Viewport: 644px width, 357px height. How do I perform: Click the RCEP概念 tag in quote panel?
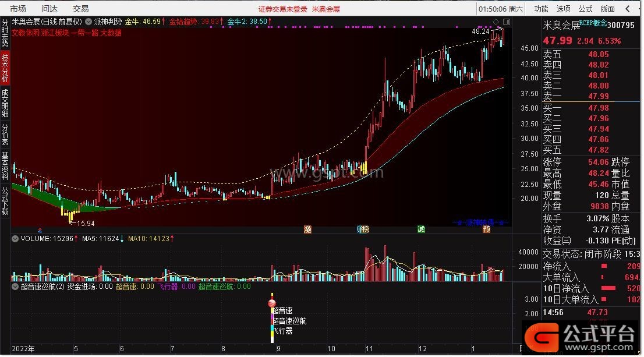[x=593, y=23]
